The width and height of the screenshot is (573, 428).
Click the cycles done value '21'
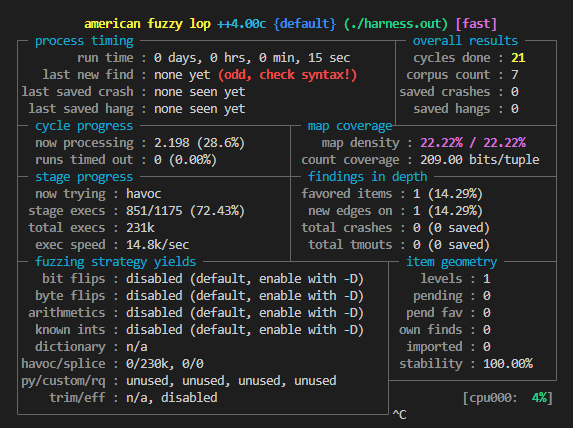click(x=518, y=58)
